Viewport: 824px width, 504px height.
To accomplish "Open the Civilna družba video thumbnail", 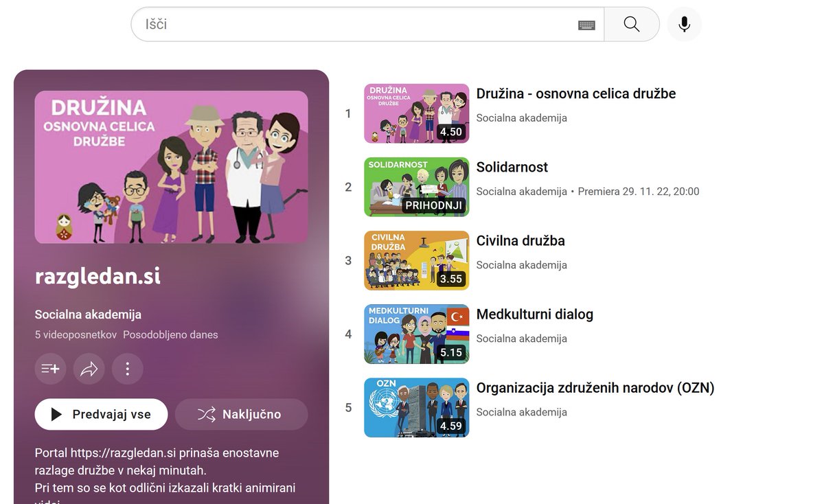I will pyautogui.click(x=416, y=260).
